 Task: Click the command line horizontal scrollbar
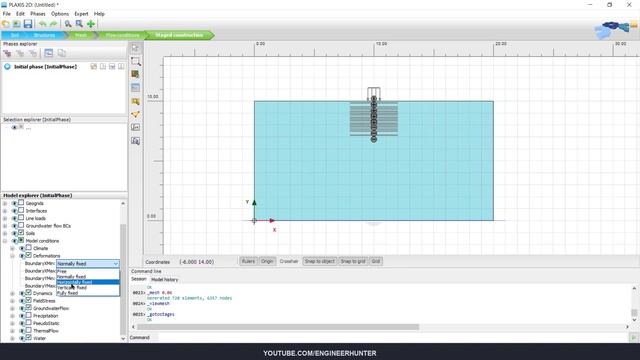(x=278, y=327)
